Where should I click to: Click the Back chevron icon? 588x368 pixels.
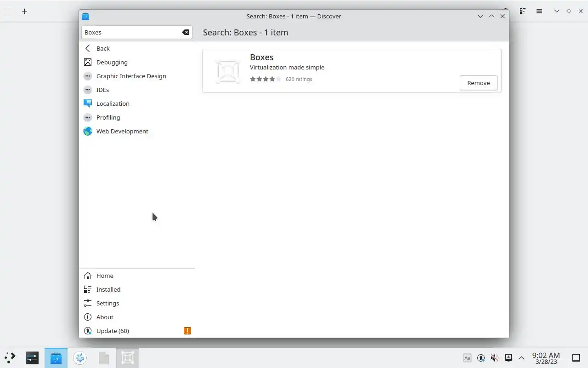[88, 48]
